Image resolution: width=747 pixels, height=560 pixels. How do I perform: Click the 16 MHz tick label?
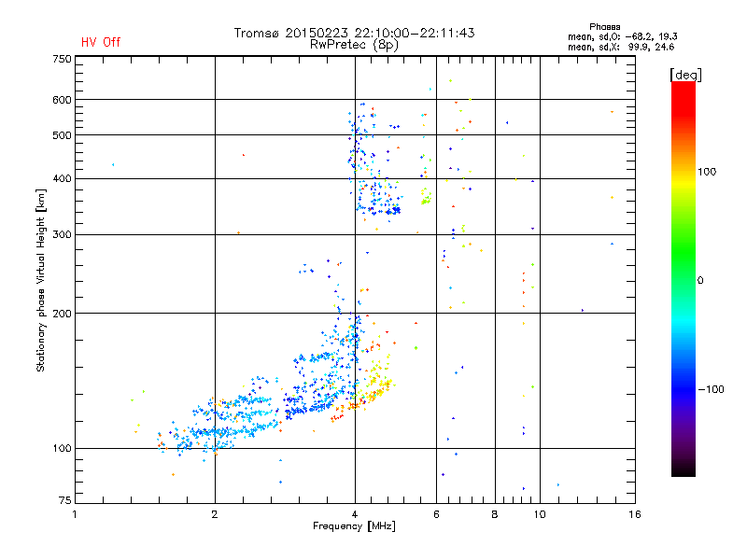(633, 514)
